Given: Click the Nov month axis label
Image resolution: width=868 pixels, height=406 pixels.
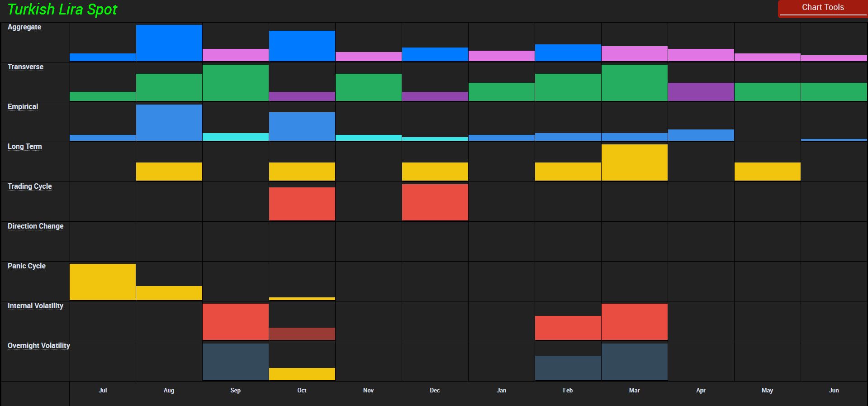Looking at the screenshot, I should click(368, 390).
